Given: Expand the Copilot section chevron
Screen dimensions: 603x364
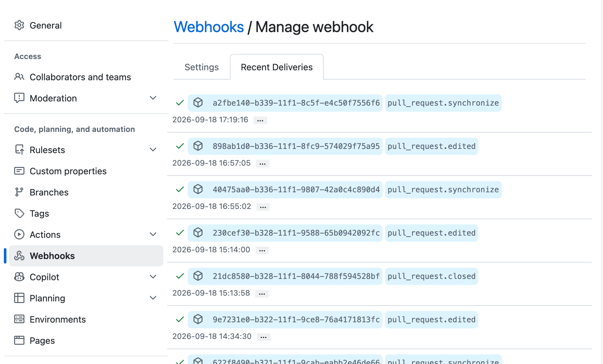Looking at the screenshot, I should coord(153,277).
